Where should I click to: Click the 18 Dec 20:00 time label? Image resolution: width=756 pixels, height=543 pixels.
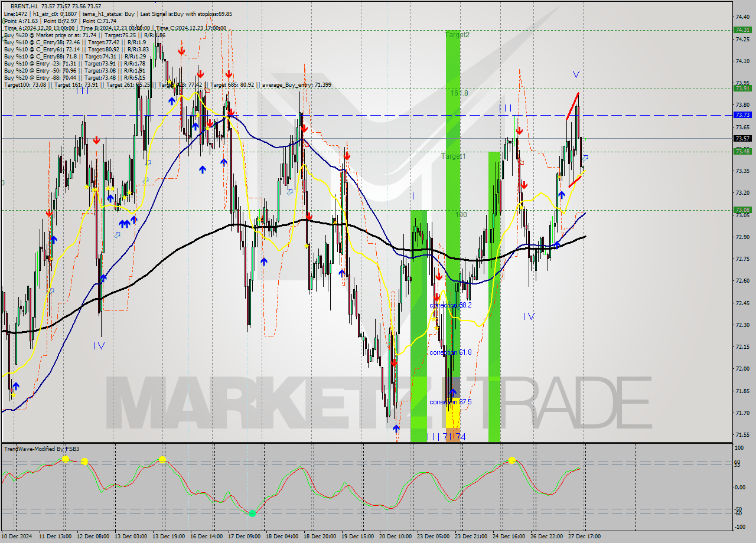[320, 536]
